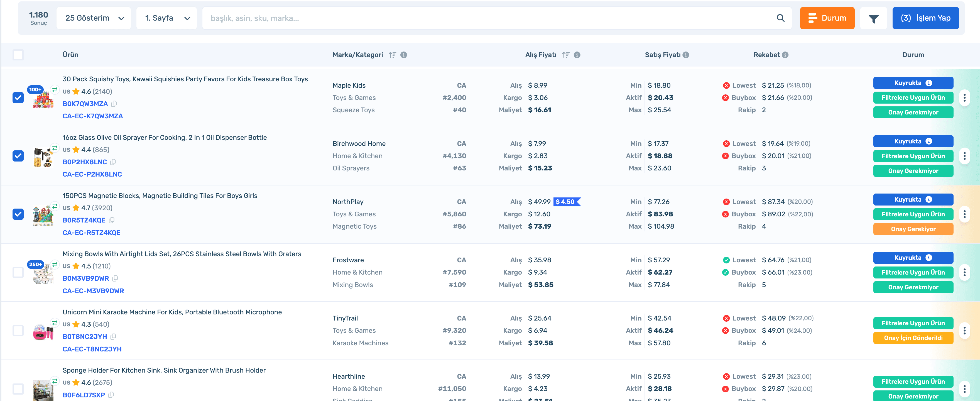Show Satış Fiyatı info icon
The image size is (980, 401).
(x=686, y=55)
